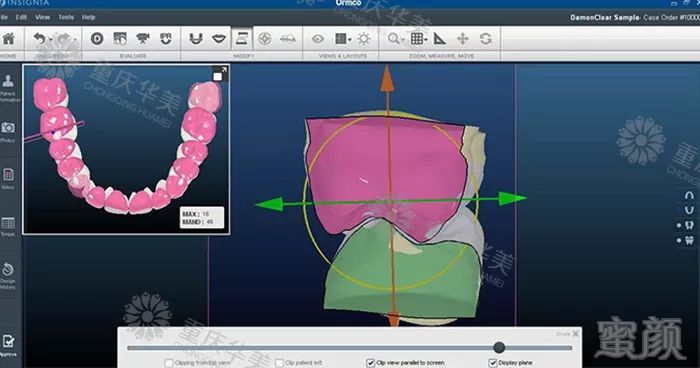This screenshot has width=700, height=368.
Task: Open the Help menu
Action: [88, 17]
